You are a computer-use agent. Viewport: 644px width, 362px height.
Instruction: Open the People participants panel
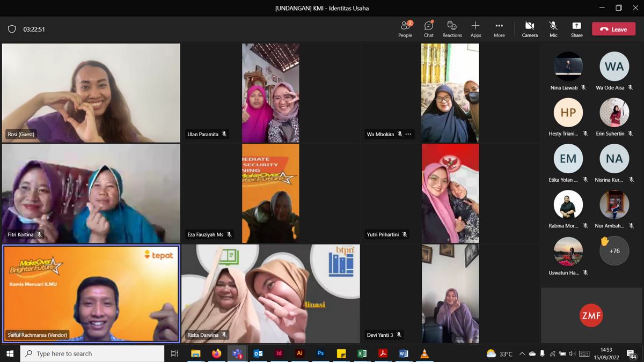point(405,29)
